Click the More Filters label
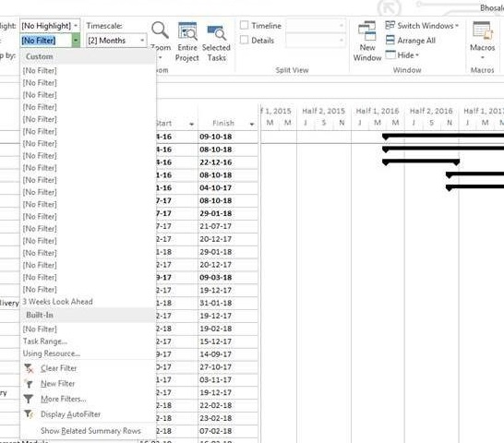Screen dimensions: 504x443 click(x=64, y=399)
